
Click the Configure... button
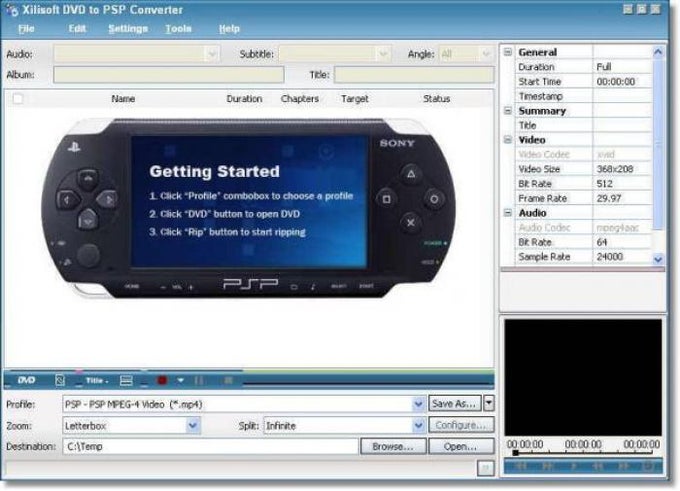[461, 425]
